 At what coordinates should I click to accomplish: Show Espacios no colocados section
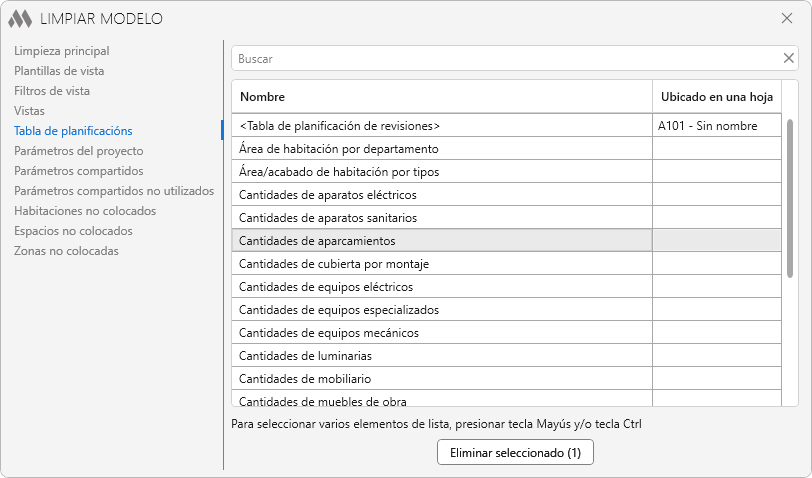(x=73, y=231)
